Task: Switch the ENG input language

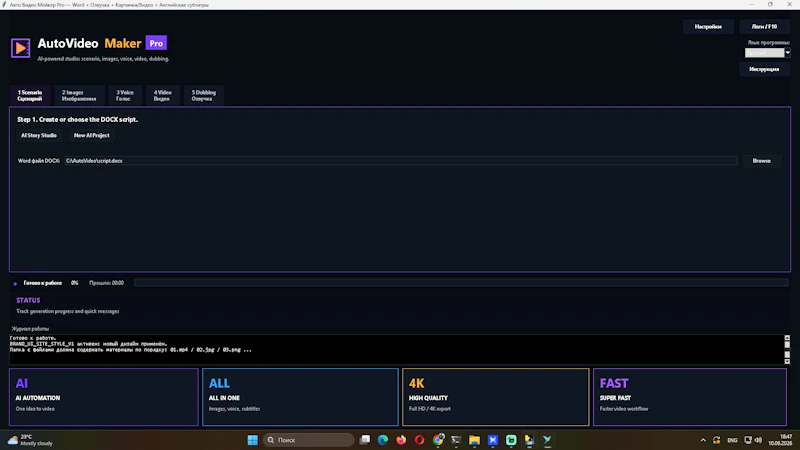Action: pyautogui.click(x=732, y=440)
